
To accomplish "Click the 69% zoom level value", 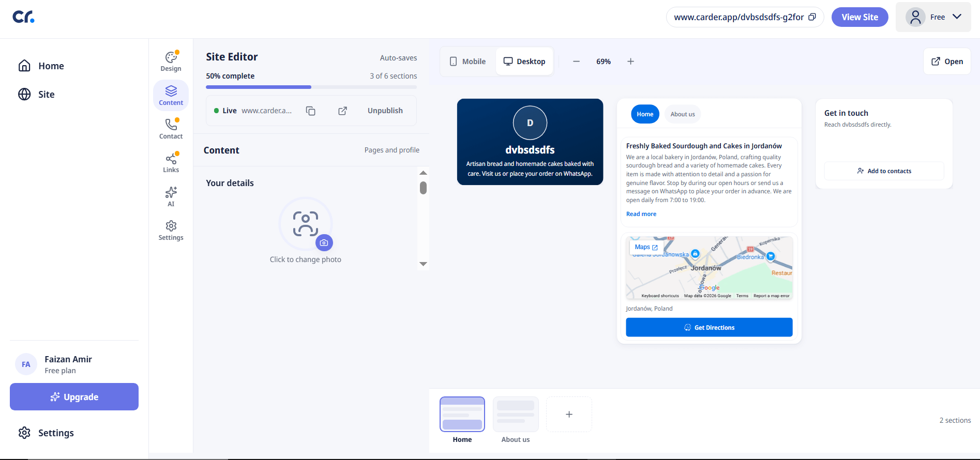I will click(x=604, y=62).
